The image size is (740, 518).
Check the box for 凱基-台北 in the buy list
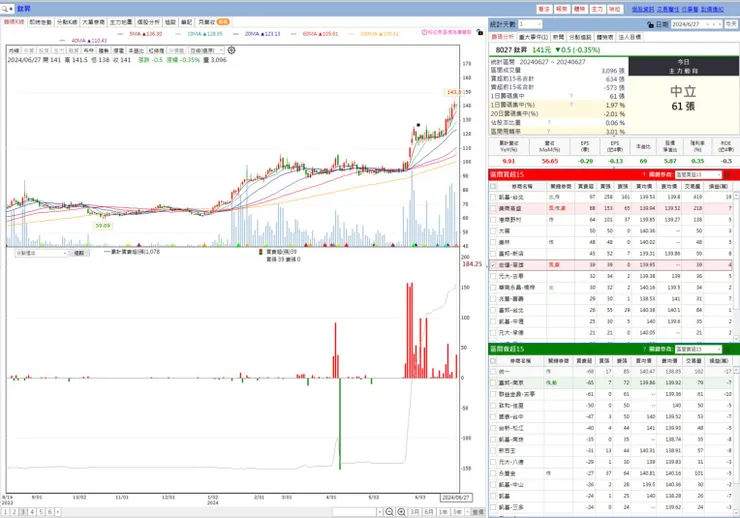tap(493, 197)
